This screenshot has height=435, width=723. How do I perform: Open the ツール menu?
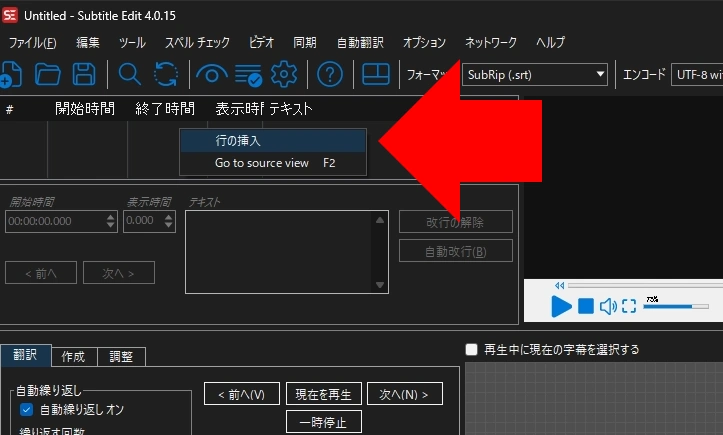[132, 42]
